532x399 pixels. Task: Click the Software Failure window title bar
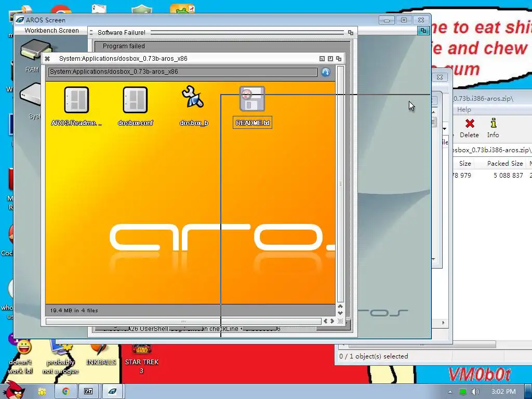pos(222,33)
